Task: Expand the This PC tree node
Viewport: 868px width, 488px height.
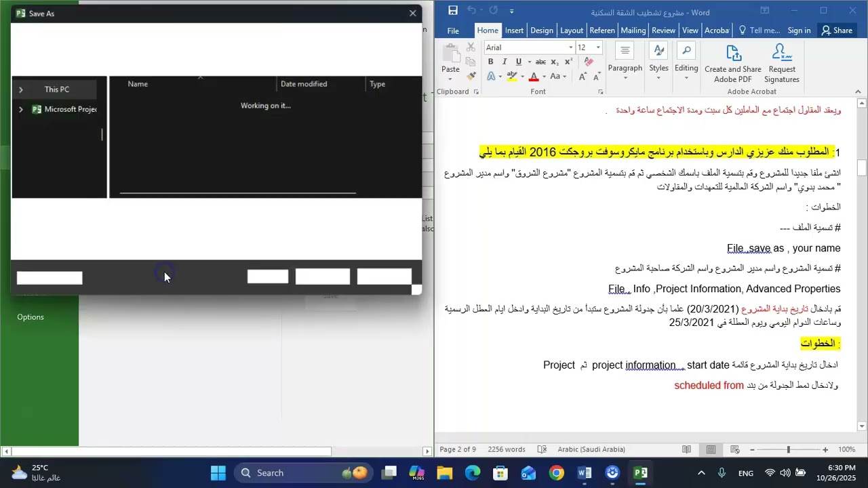Action: 21,89
